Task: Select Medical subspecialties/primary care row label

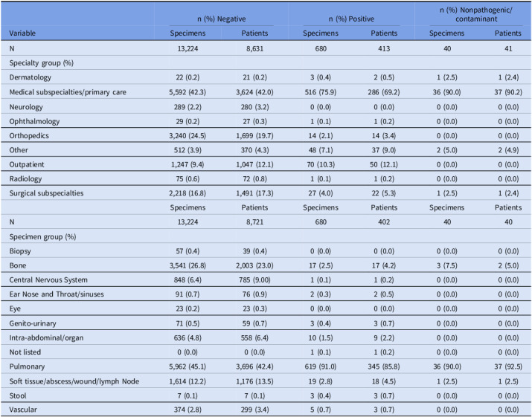Action: click(68, 92)
